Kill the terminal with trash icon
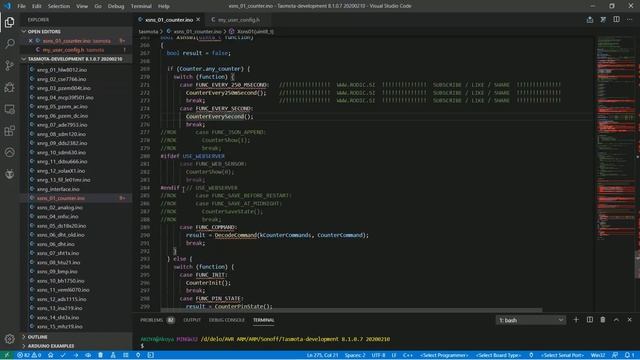The width and height of the screenshot is (640, 360). pyautogui.click(x=603, y=320)
